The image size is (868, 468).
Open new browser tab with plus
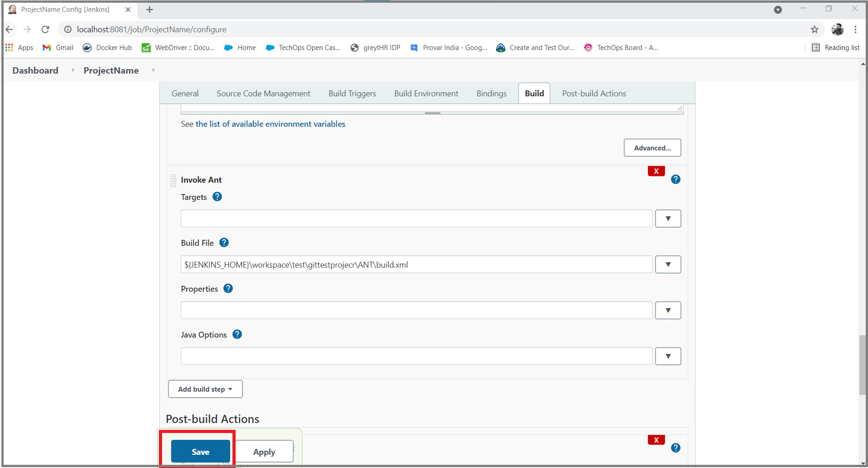[149, 10]
